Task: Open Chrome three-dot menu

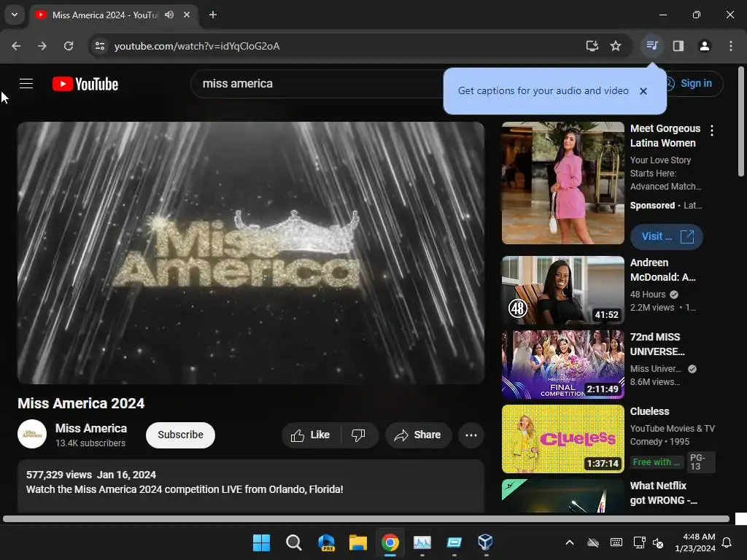Action: pyautogui.click(x=731, y=46)
